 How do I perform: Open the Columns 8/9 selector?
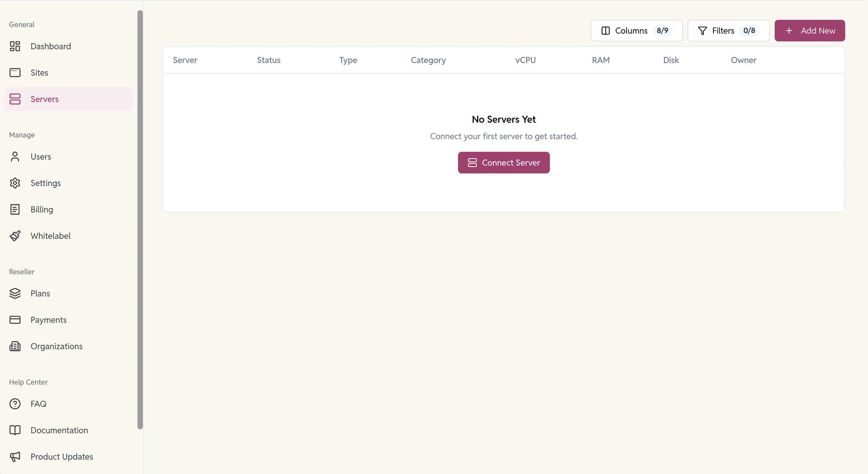tap(637, 31)
